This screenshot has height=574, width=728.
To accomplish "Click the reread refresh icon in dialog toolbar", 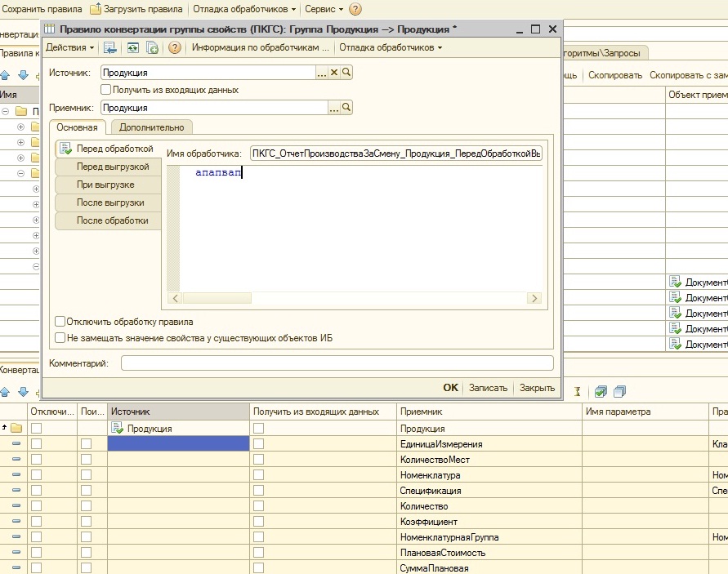I will pos(132,48).
